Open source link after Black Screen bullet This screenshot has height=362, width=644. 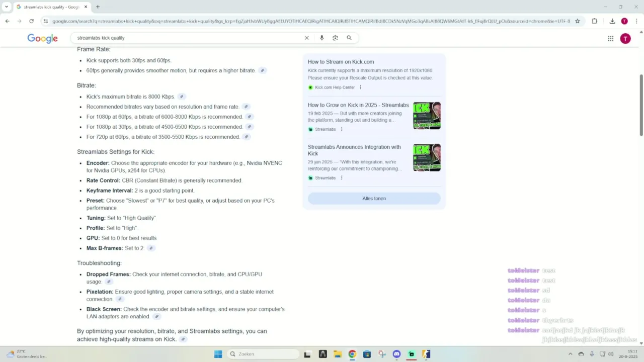156,316
